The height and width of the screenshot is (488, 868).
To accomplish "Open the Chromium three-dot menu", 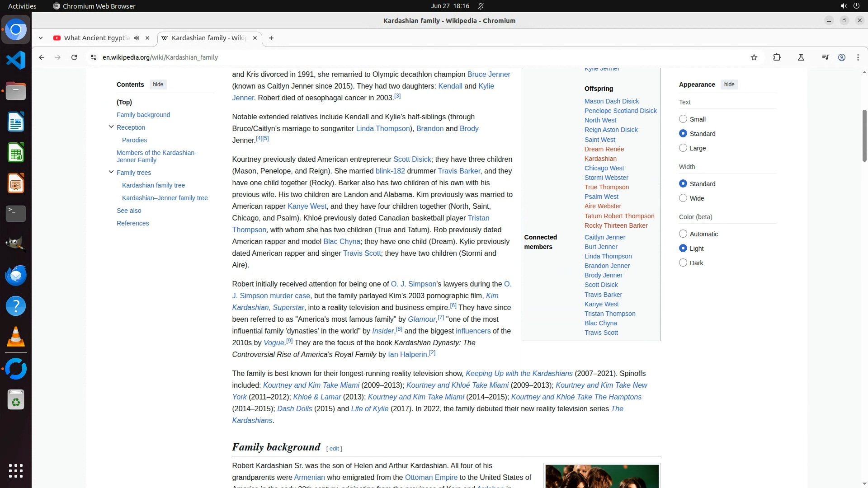I will click(858, 57).
